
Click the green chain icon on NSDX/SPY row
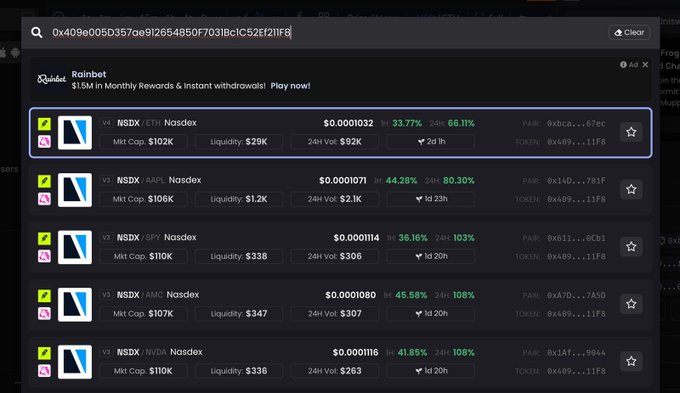[44, 239]
